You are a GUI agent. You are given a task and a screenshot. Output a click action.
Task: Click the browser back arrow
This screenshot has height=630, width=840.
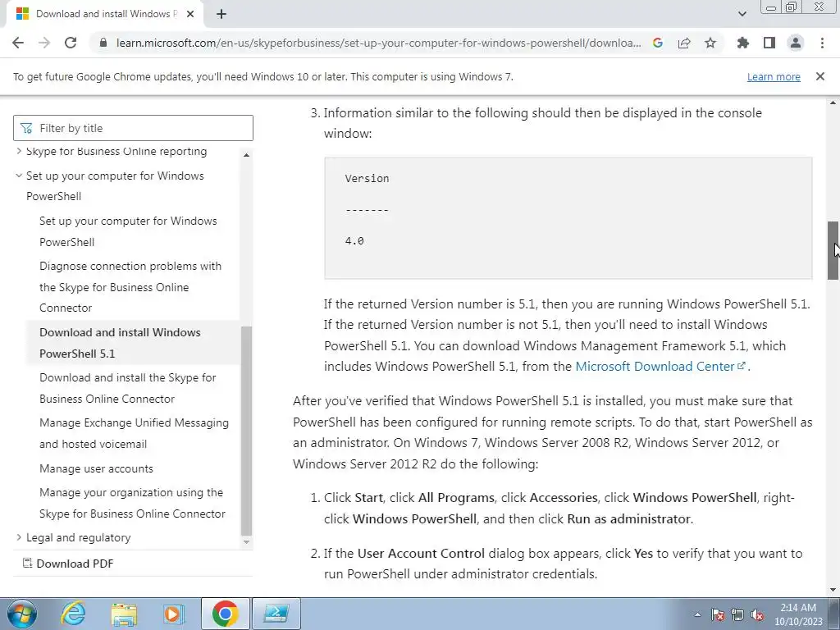tap(18, 43)
